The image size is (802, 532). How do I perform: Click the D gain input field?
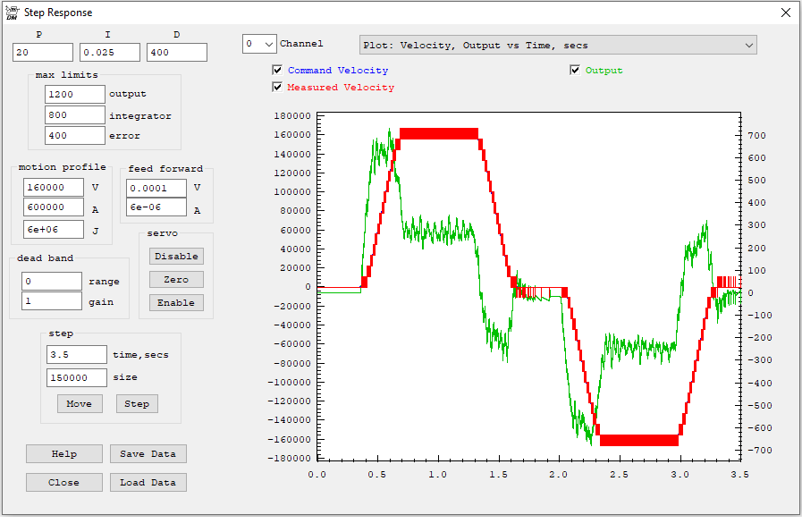tap(177, 53)
